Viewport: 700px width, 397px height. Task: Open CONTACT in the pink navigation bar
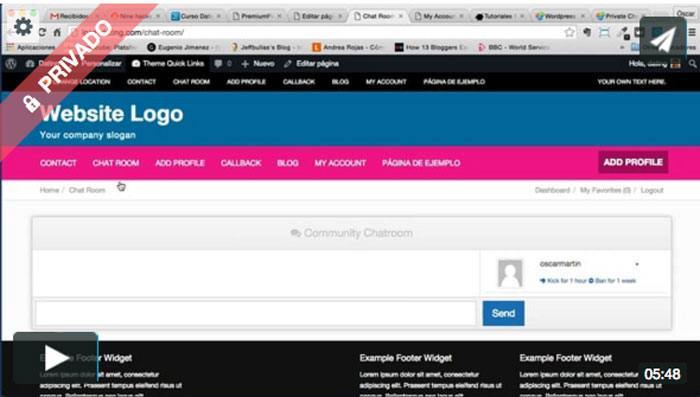coord(58,163)
